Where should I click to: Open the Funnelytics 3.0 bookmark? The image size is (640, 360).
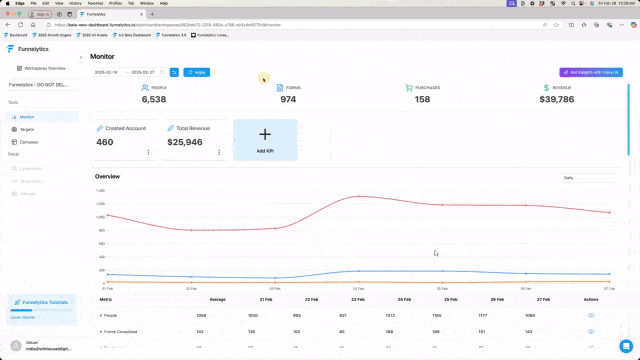pos(171,35)
